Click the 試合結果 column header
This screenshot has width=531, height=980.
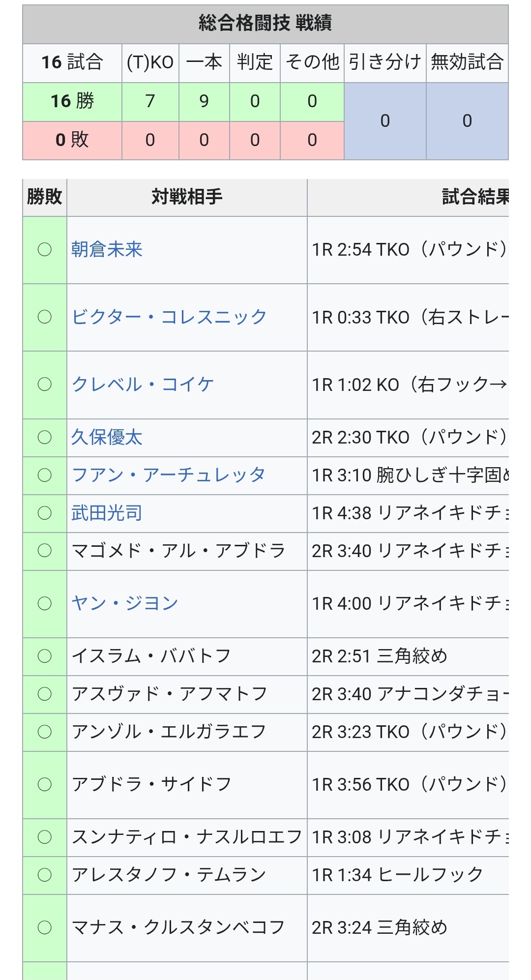click(474, 197)
